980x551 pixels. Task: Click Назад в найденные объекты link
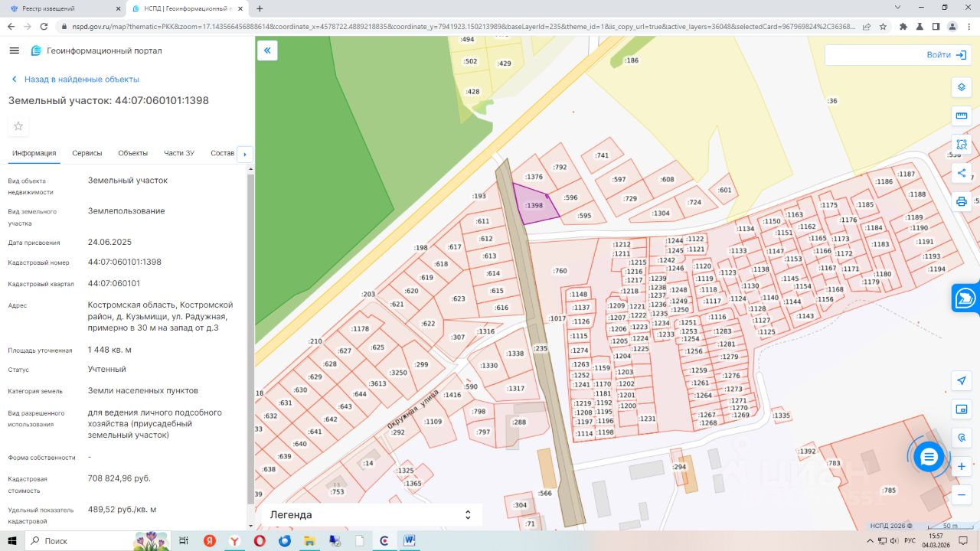coord(75,79)
